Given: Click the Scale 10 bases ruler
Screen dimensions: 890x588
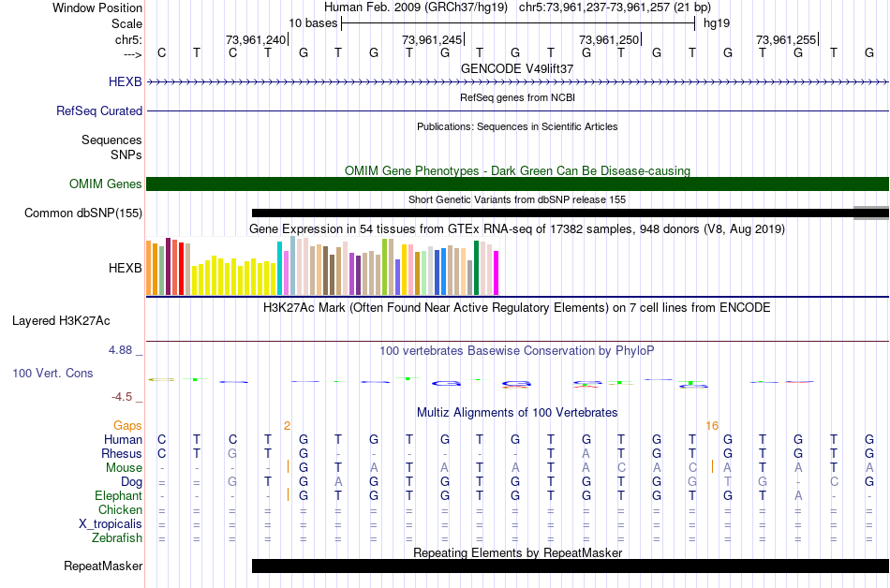Looking at the screenshot, I should 517,22.
